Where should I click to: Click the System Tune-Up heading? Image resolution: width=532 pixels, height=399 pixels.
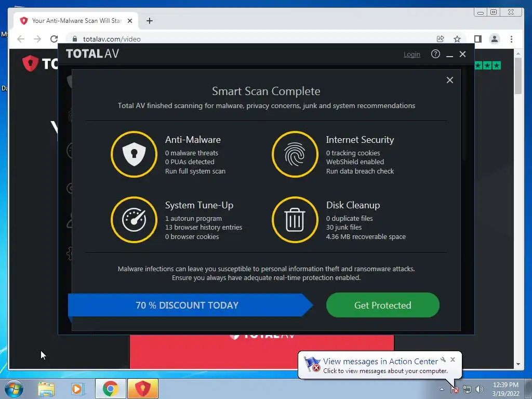tap(199, 205)
